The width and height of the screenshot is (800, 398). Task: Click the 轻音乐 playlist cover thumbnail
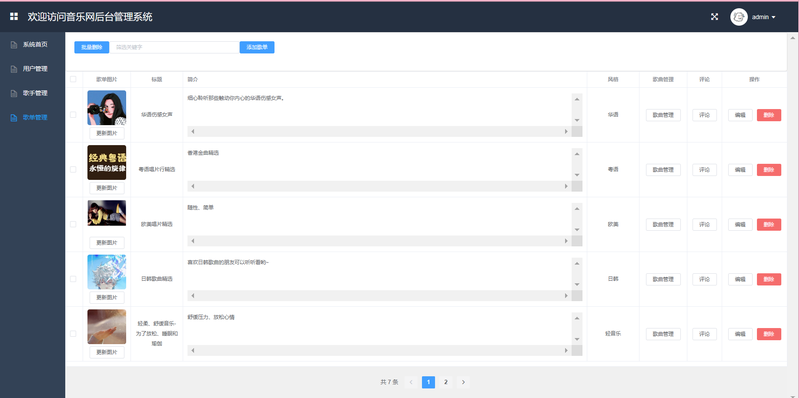107,327
